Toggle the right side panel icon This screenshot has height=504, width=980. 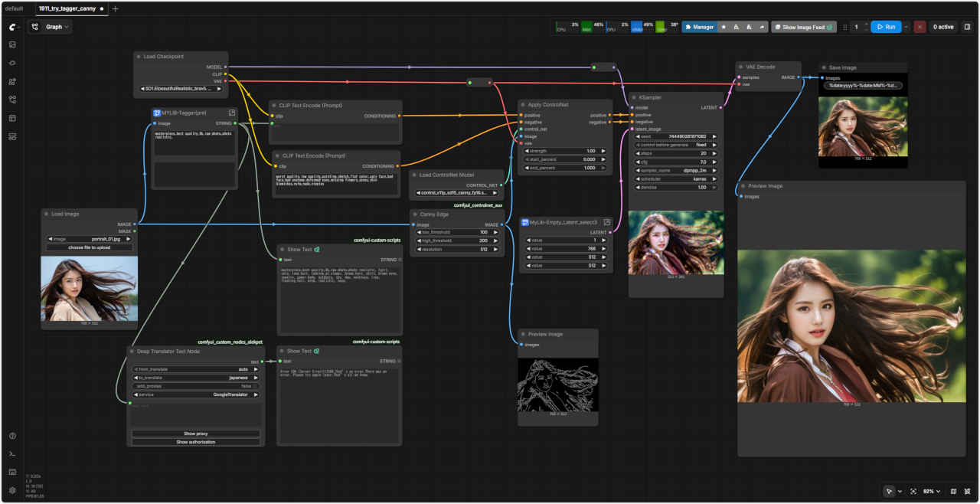[967, 27]
